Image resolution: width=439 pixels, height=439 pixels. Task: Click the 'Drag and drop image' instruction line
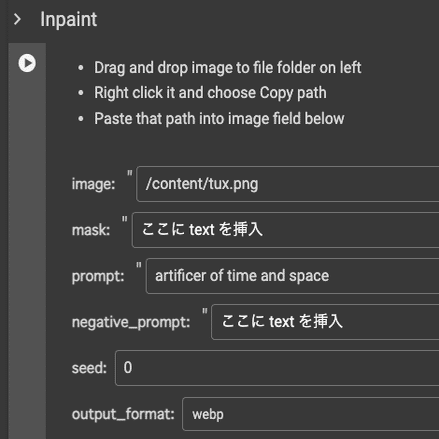pyautogui.click(x=228, y=68)
